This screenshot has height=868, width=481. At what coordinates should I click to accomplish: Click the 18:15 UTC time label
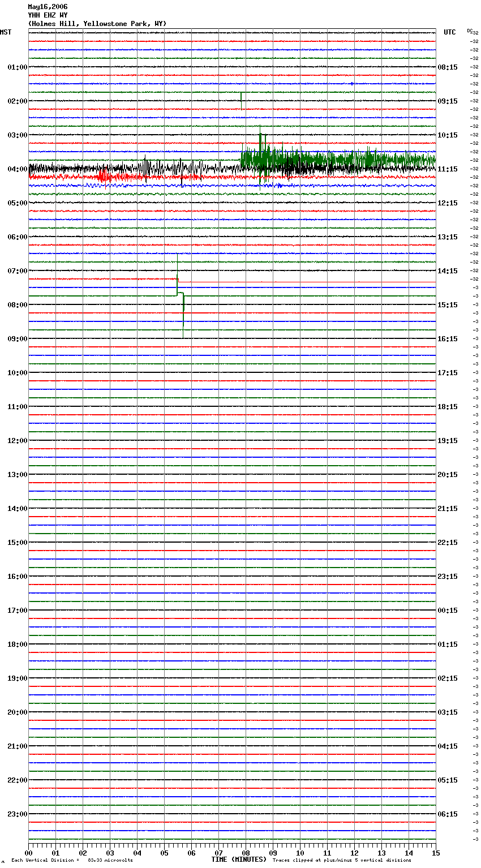(448, 407)
